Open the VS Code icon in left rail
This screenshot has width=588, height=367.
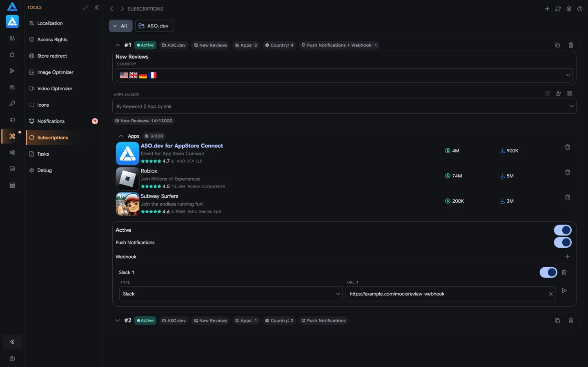[12, 152]
